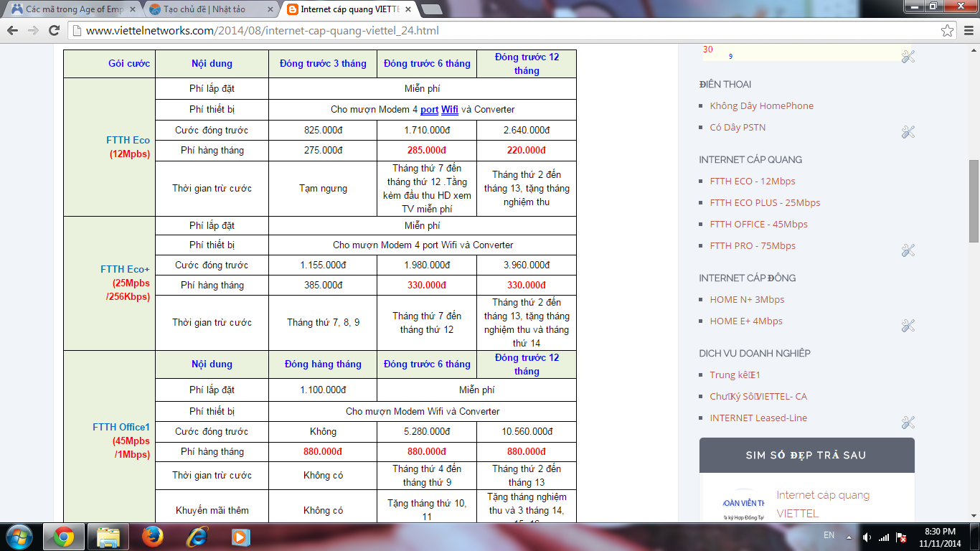Click the red '285.000đ' monthly fee

pyautogui.click(x=427, y=150)
